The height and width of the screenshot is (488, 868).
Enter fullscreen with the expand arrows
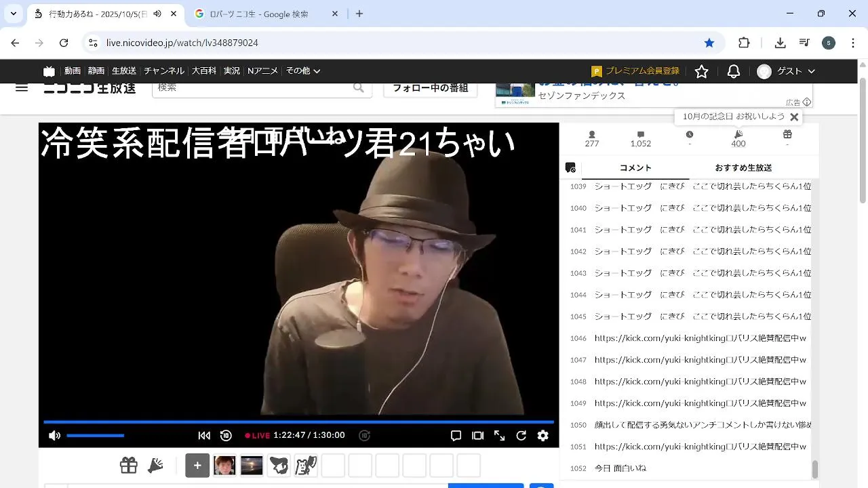pyautogui.click(x=499, y=436)
